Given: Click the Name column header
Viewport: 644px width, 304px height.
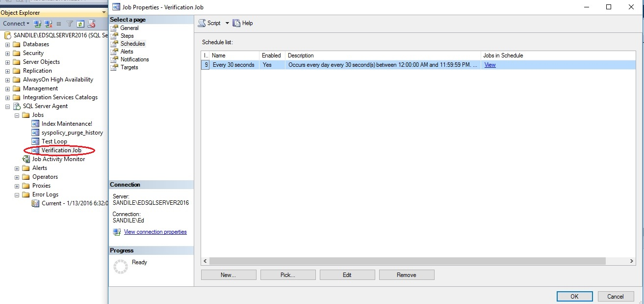Looking at the screenshot, I should [x=234, y=55].
